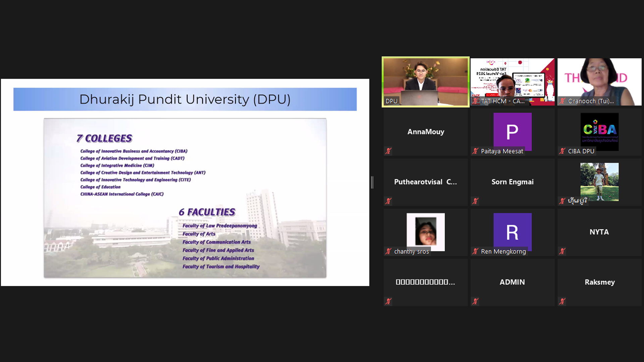Click Ren Mengkorng's muted mic icon
644x362 pixels.
point(475,251)
